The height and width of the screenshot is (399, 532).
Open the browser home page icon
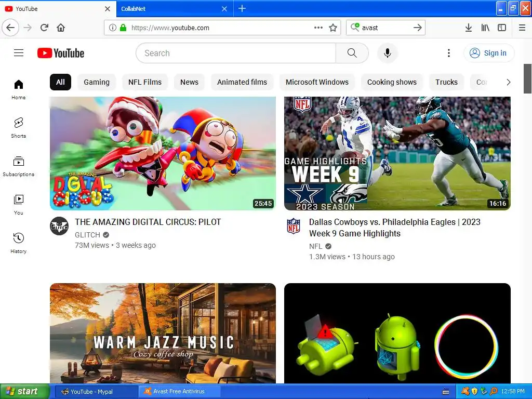coord(61,28)
